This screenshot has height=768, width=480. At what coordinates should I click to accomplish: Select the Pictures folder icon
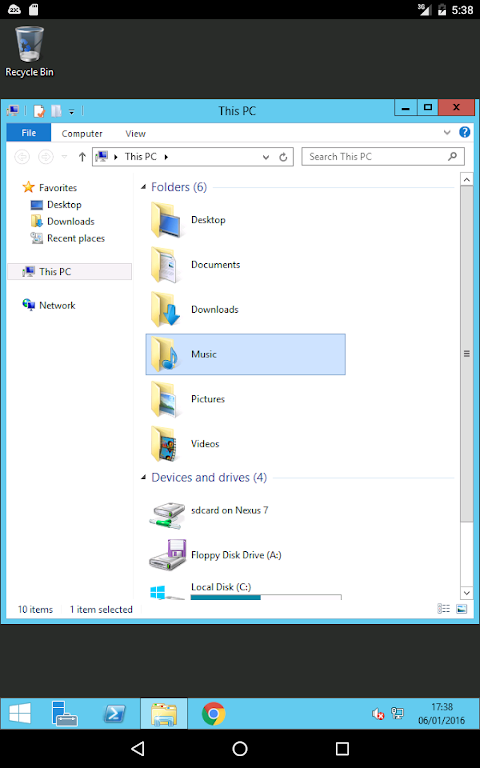point(165,399)
